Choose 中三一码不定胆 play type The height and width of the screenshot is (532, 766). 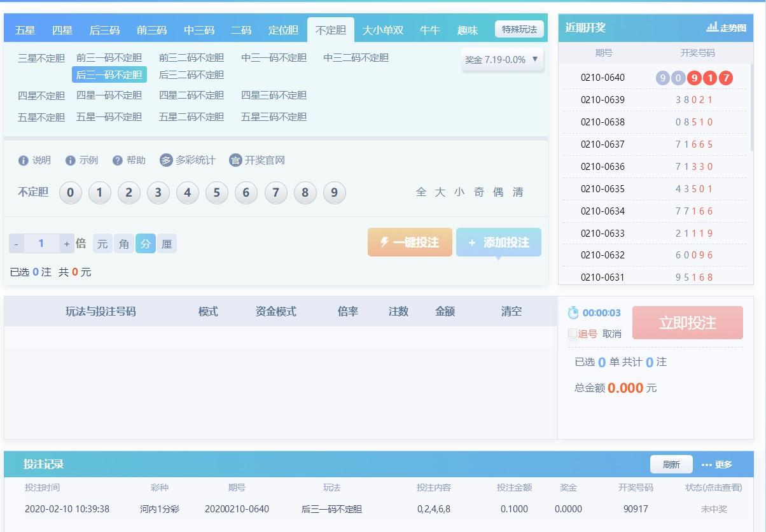pyautogui.click(x=274, y=58)
